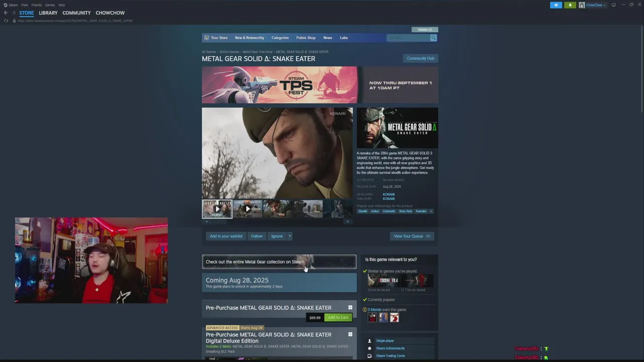
Task: Open the Community Hub
Action: tap(421, 58)
